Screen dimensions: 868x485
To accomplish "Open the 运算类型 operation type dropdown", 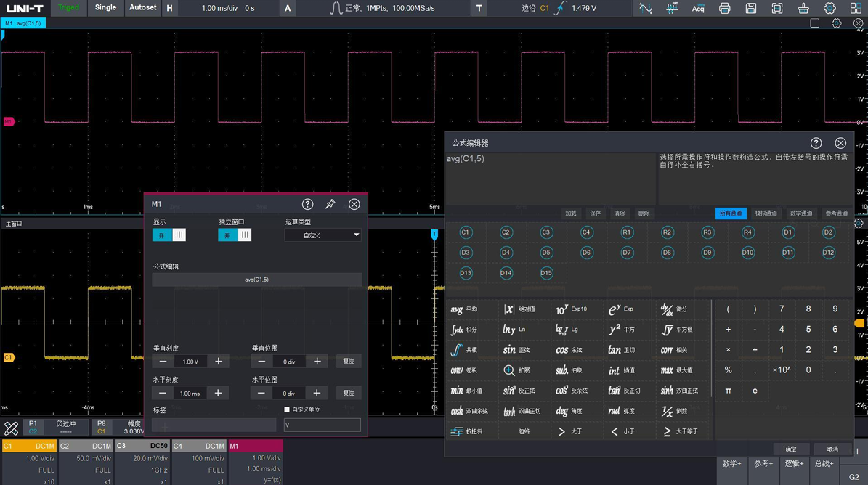I will tap(323, 235).
